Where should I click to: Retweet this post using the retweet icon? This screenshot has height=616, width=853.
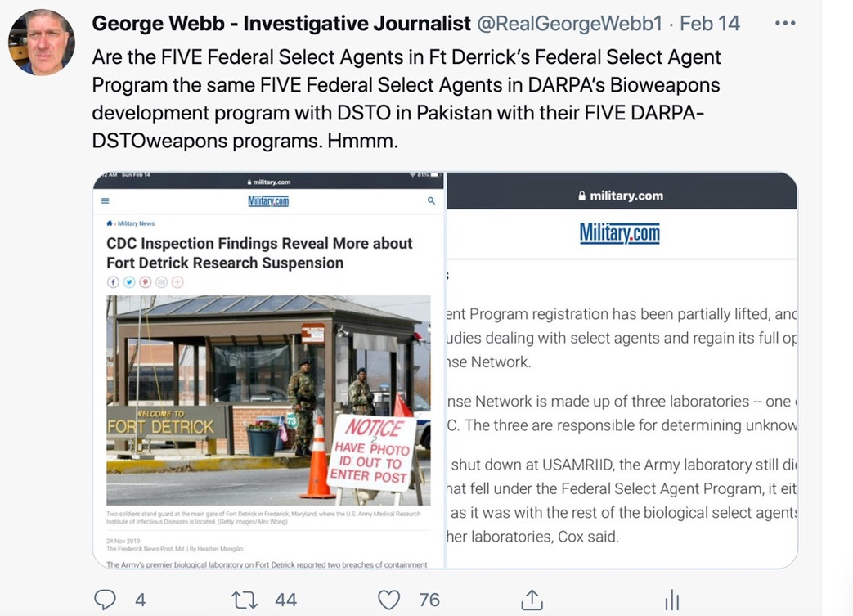(245, 600)
